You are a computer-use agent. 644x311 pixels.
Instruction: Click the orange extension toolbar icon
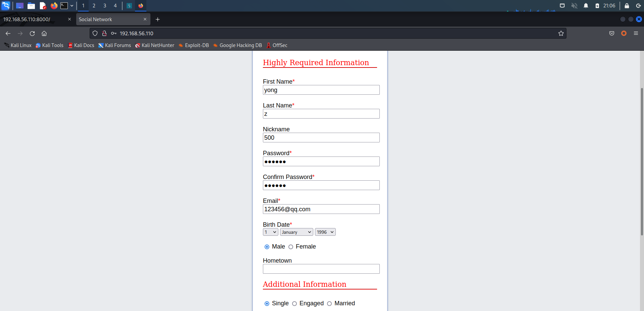tap(624, 33)
